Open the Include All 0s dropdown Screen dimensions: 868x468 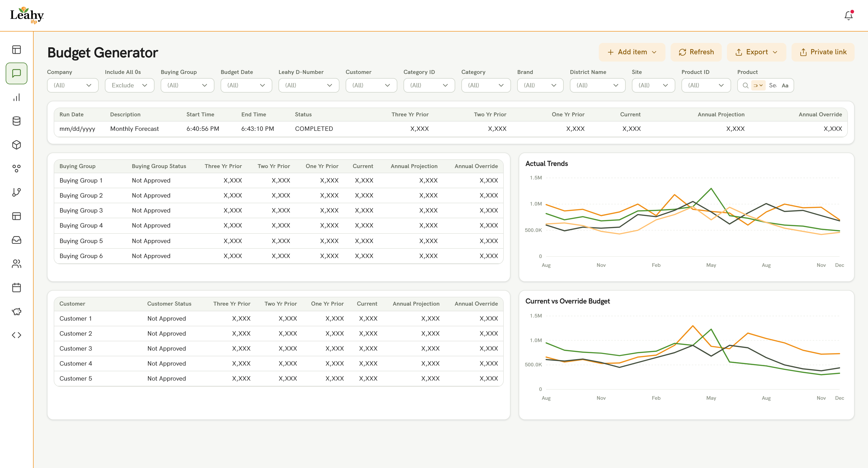click(129, 85)
